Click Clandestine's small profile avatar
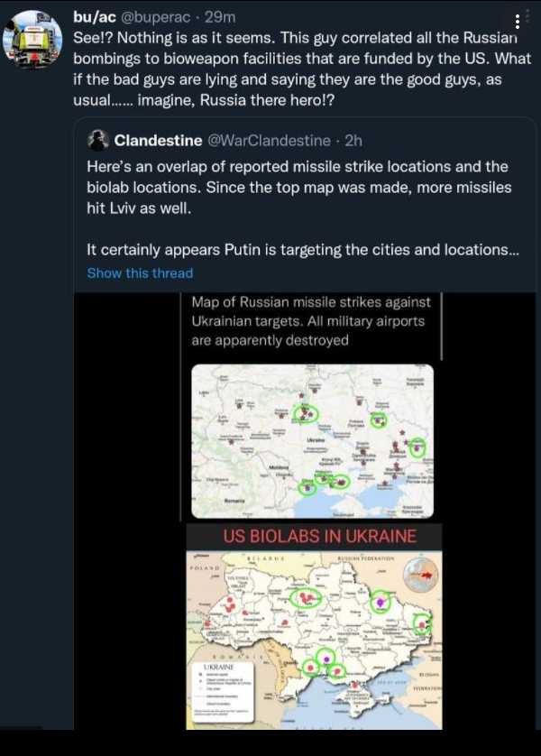The height and width of the screenshot is (756, 541). pos(97,141)
